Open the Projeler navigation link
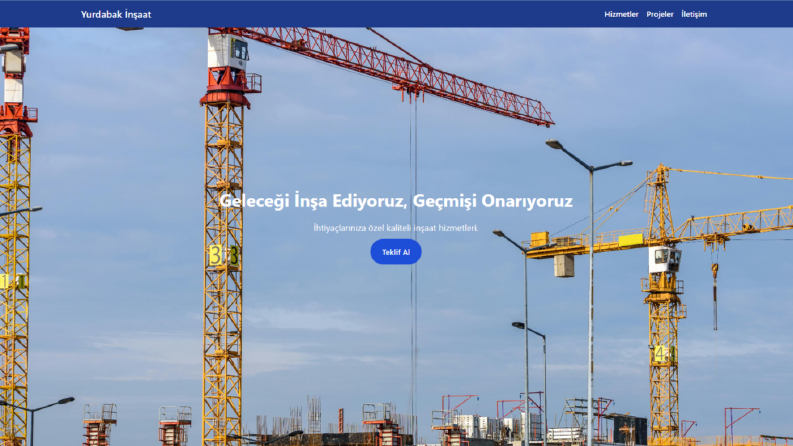 pyautogui.click(x=659, y=14)
